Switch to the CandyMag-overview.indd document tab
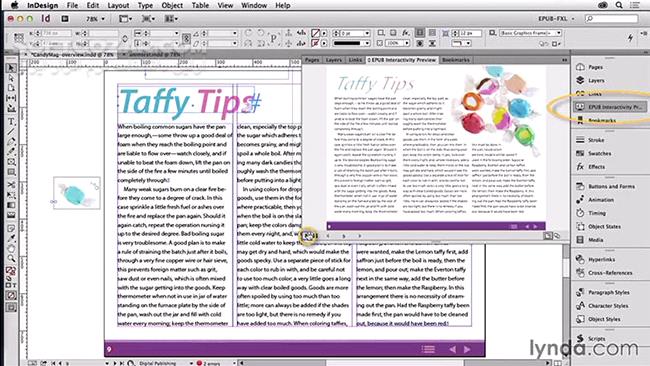The image size is (650, 366). [x=73, y=54]
